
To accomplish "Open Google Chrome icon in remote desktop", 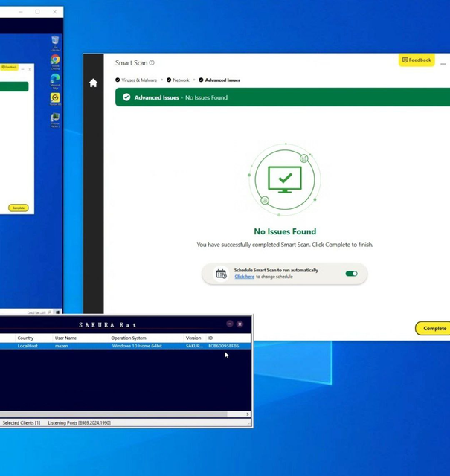I will [55, 62].
